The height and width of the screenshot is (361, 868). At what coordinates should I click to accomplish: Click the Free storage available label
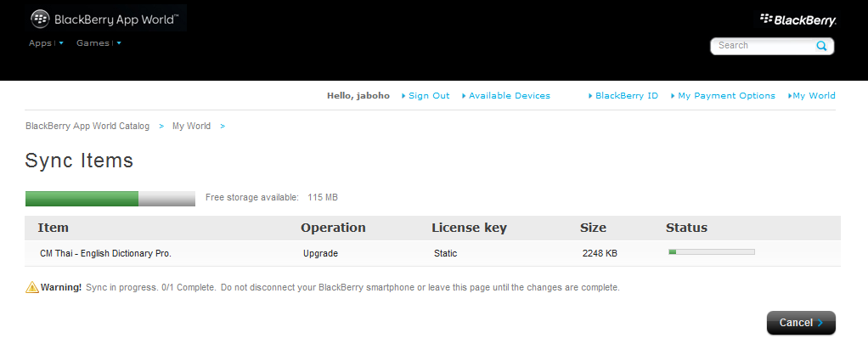coord(252,197)
